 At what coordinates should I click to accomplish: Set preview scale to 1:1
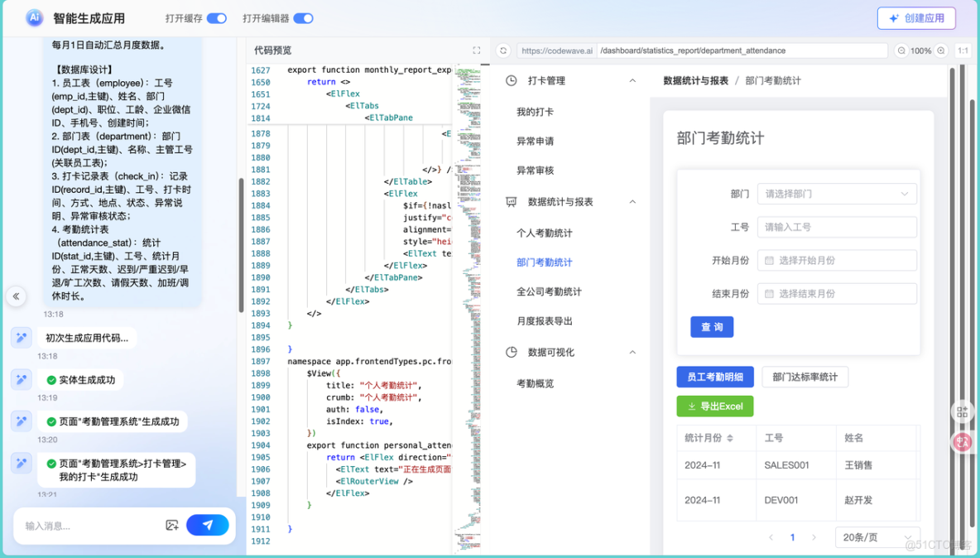coord(963,50)
